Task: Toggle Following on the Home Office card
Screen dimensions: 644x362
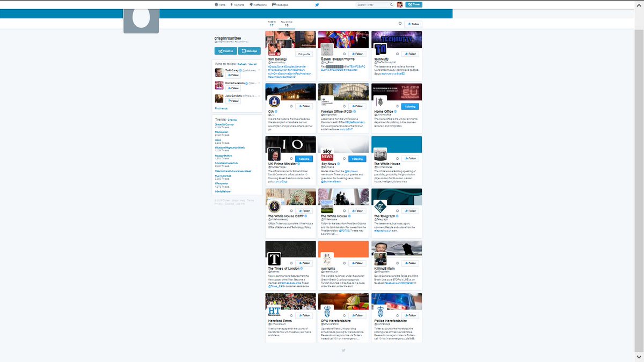Action: click(x=411, y=107)
